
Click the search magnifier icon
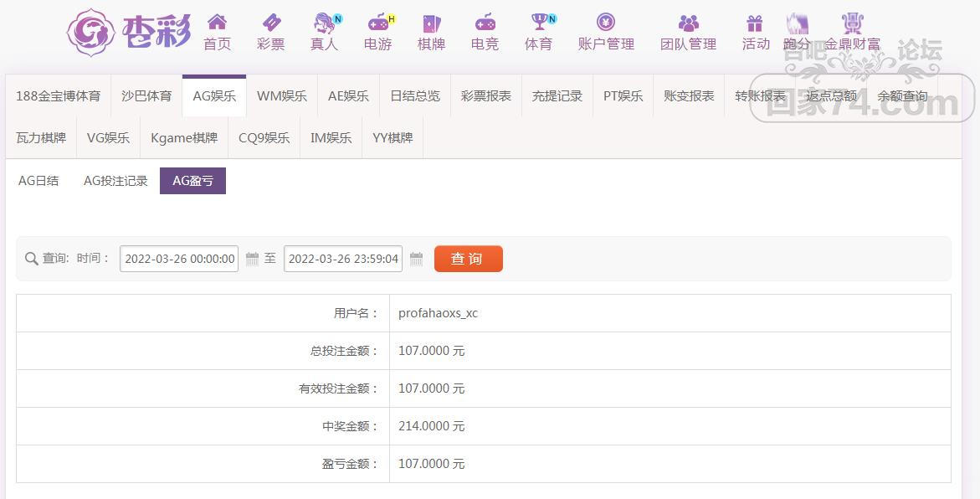click(31, 259)
